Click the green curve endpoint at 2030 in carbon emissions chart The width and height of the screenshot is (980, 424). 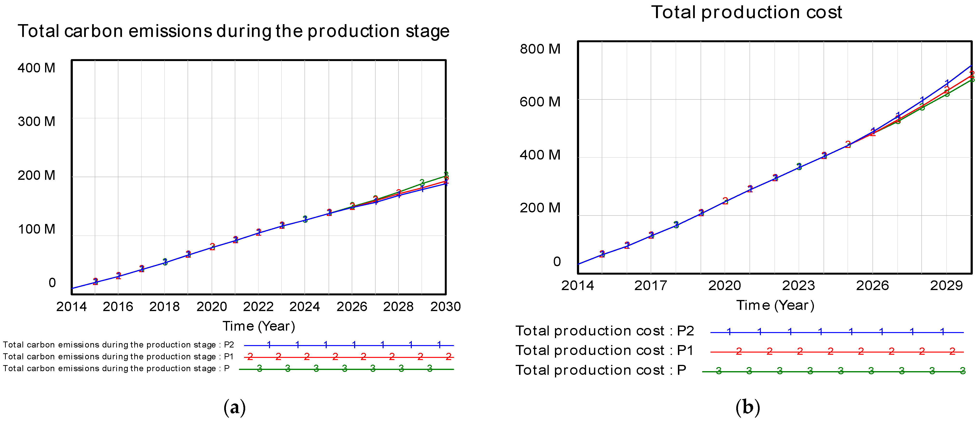446,175
